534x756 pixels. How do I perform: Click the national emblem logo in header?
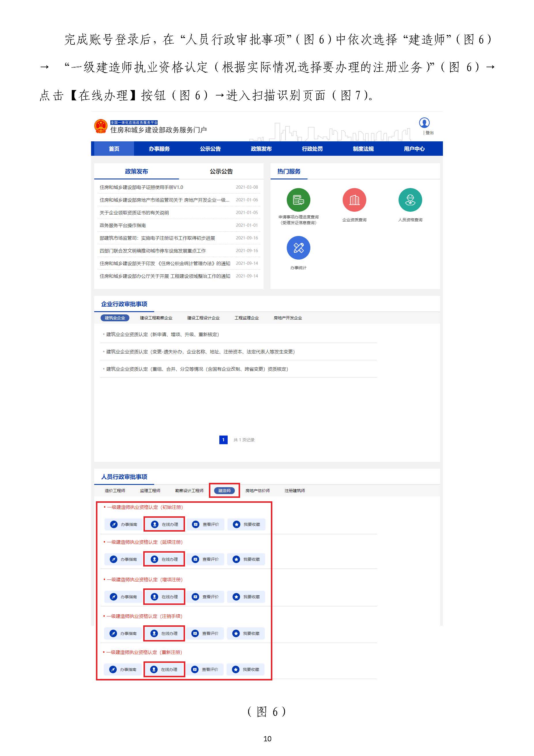pos(101,126)
